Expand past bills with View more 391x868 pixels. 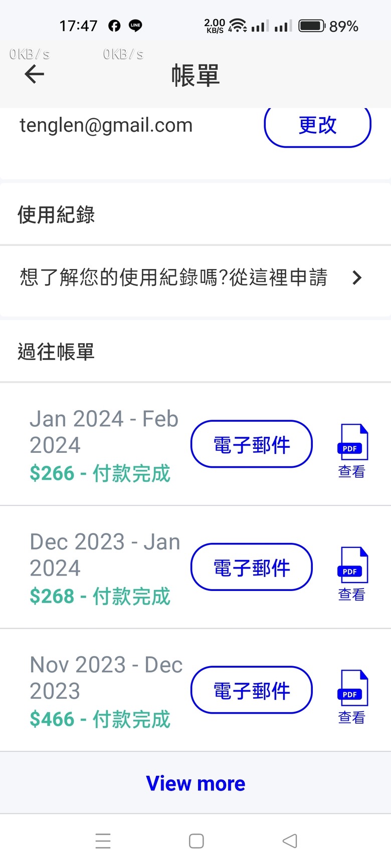tap(195, 783)
